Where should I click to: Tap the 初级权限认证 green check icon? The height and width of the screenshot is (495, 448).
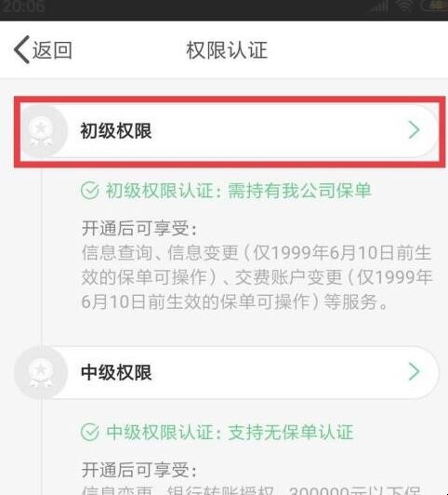pyautogui.click(x=90, y=191)
